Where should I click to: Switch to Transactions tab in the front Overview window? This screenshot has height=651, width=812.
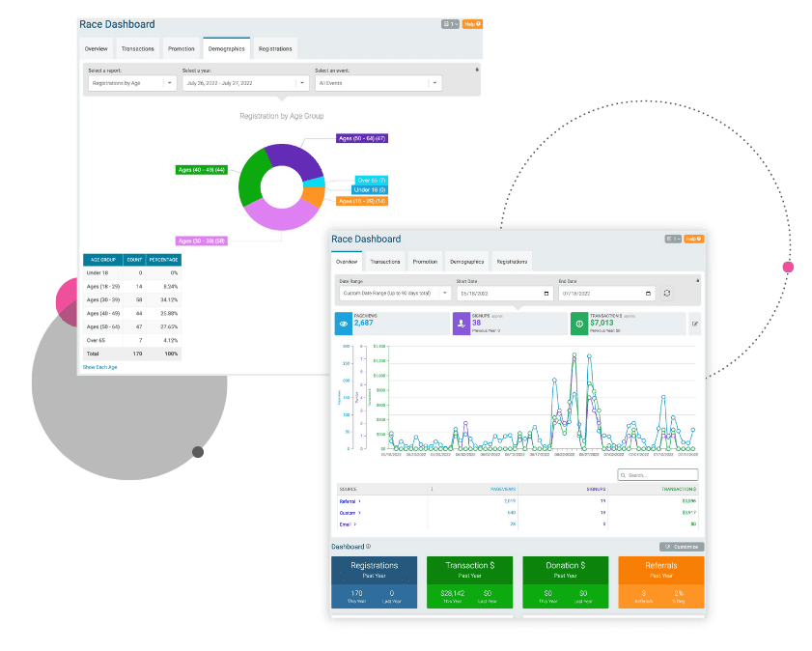(x=385, y=262)
